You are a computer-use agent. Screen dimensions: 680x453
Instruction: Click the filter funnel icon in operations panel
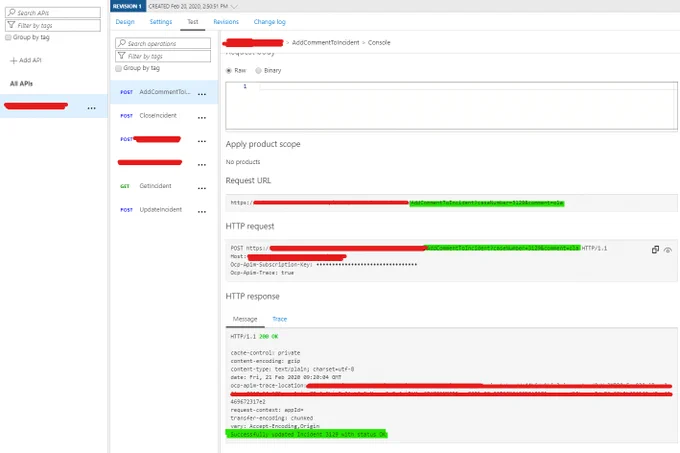[x=122, y=56]
